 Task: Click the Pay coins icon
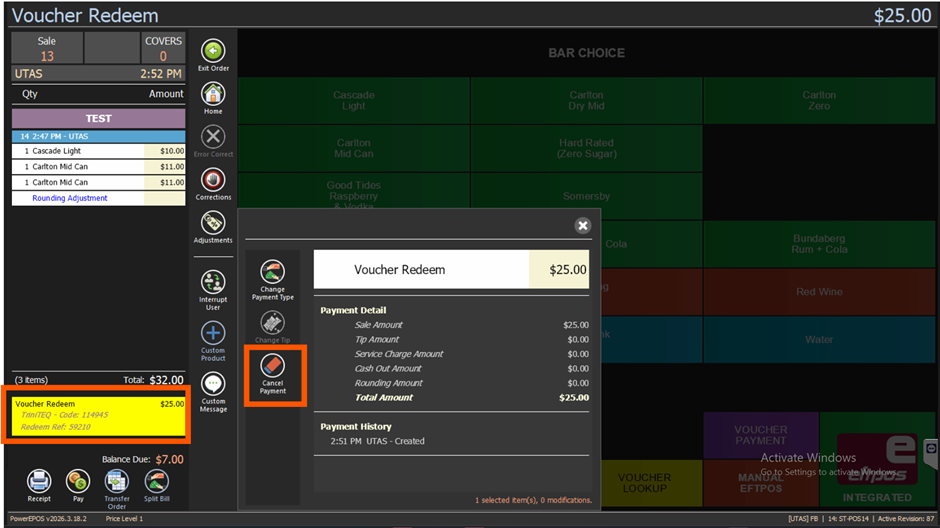(x=78, y=481)
